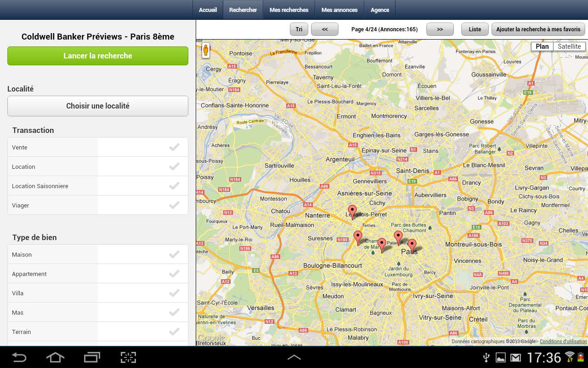Click Page 4/24 (Annonces:165) indicator

tap(384, 29)
